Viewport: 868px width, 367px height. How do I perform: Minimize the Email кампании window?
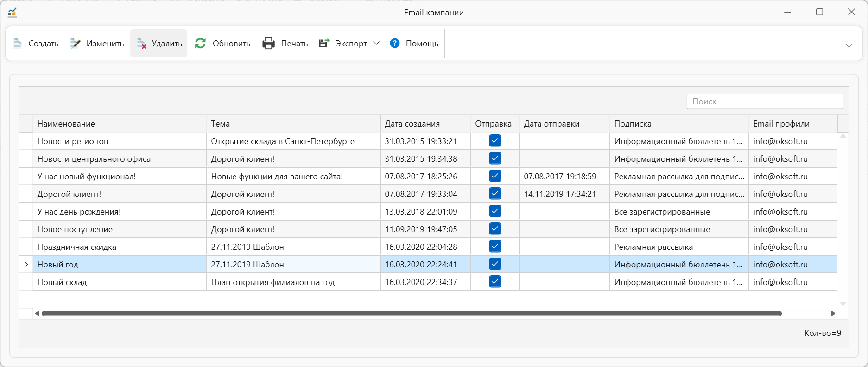pyautogui.click(x=787, y=12)
